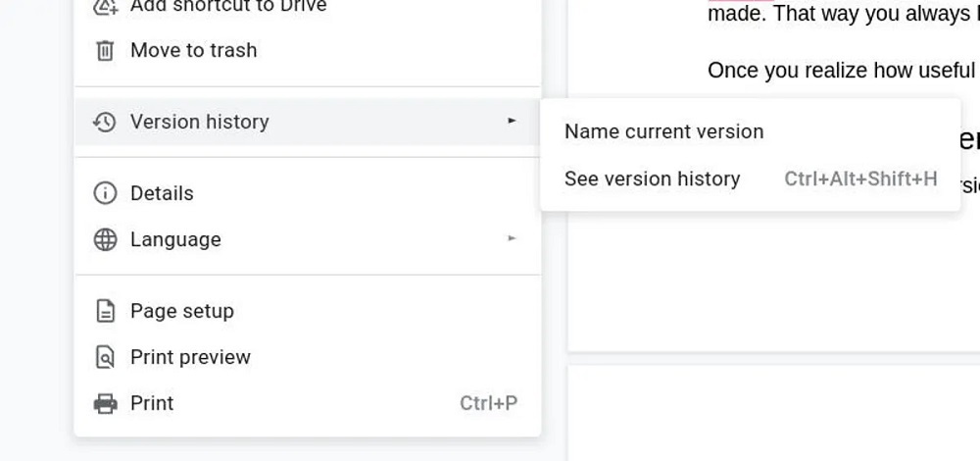This screenshot has width=980, height=461.
Task: Click the line starting "Once you realize"
Action: (x=841, y=71)
